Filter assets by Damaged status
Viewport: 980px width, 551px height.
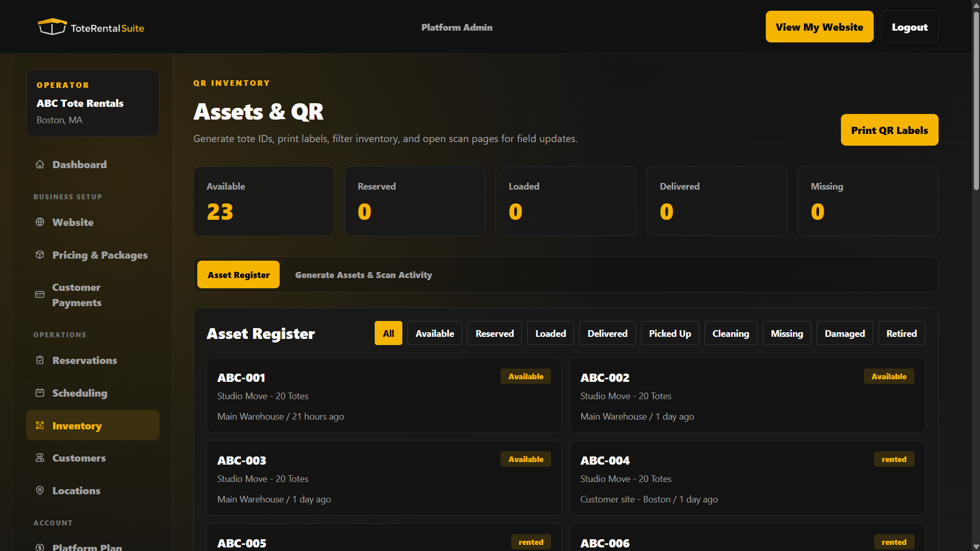point(845,333)
